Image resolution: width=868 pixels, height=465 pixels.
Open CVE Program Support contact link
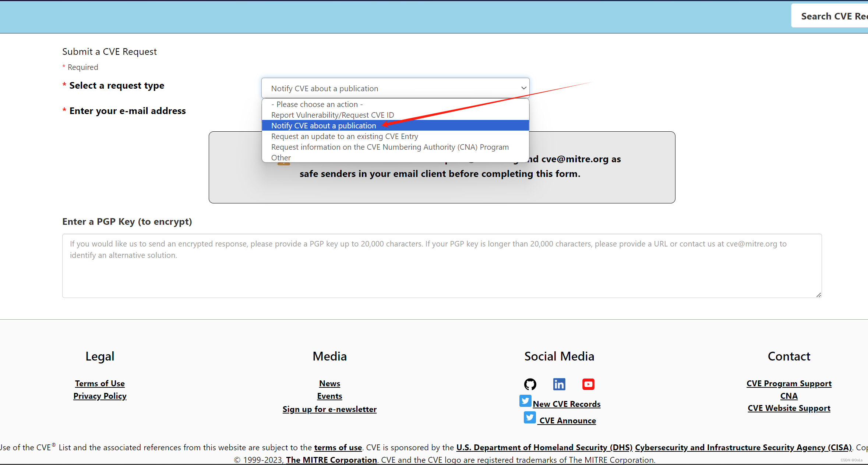point(789,384)
